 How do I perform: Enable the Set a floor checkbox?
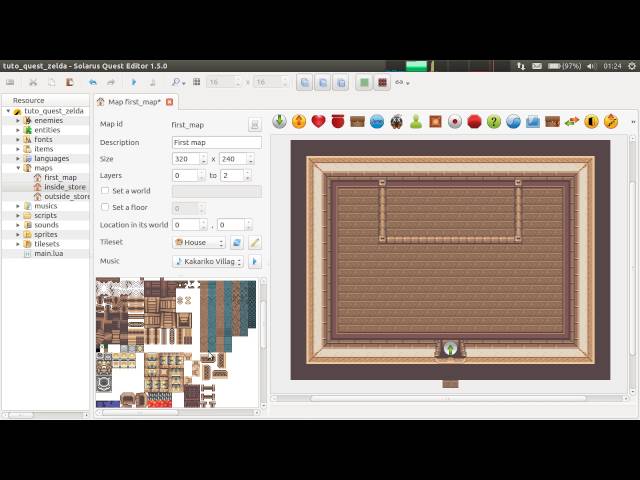(105, 207)
